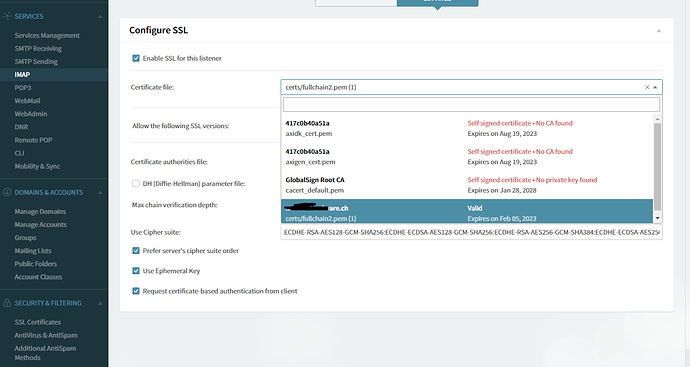Collapse the Certificate file dropdown arrow

655,87
